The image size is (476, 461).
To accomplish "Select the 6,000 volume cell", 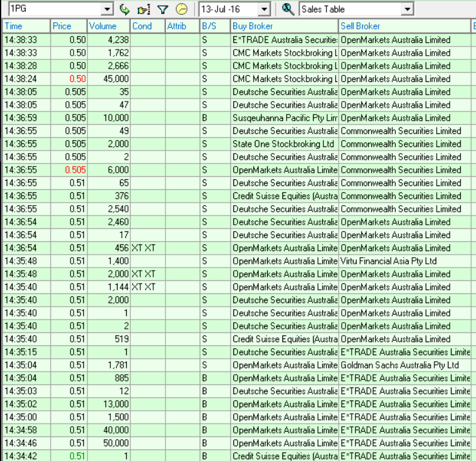I will click(x=108, y=170).
